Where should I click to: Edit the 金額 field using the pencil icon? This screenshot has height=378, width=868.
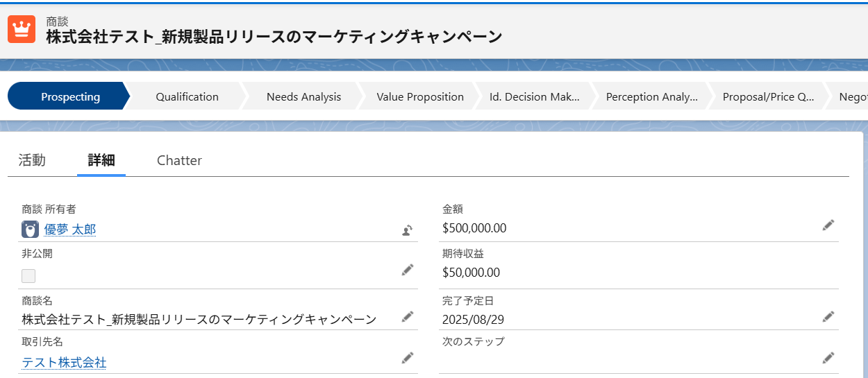828,225
